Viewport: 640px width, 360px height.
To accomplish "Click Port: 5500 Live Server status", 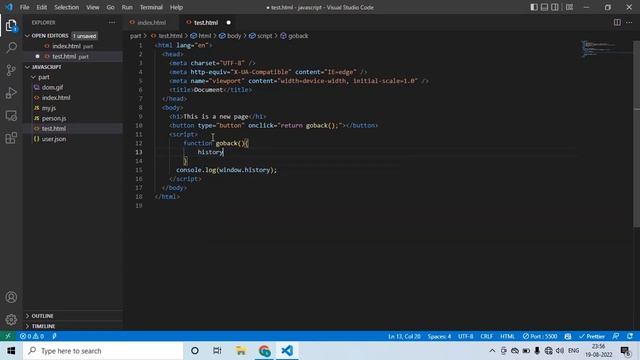I will tap(540, 336).
